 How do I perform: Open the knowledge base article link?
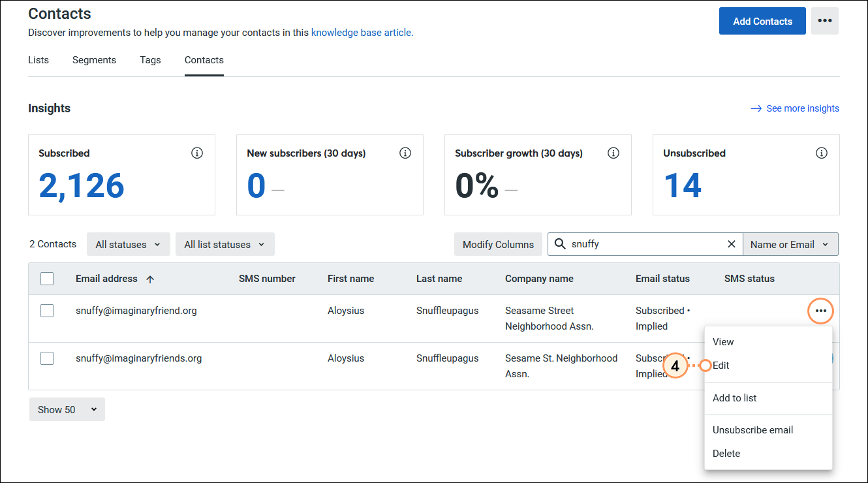[362, 32]
